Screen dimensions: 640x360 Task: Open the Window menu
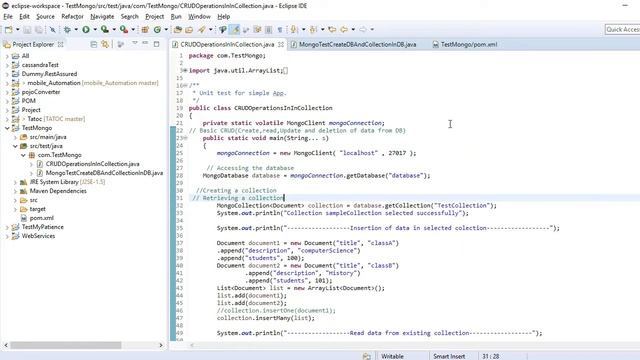(199, 16)
